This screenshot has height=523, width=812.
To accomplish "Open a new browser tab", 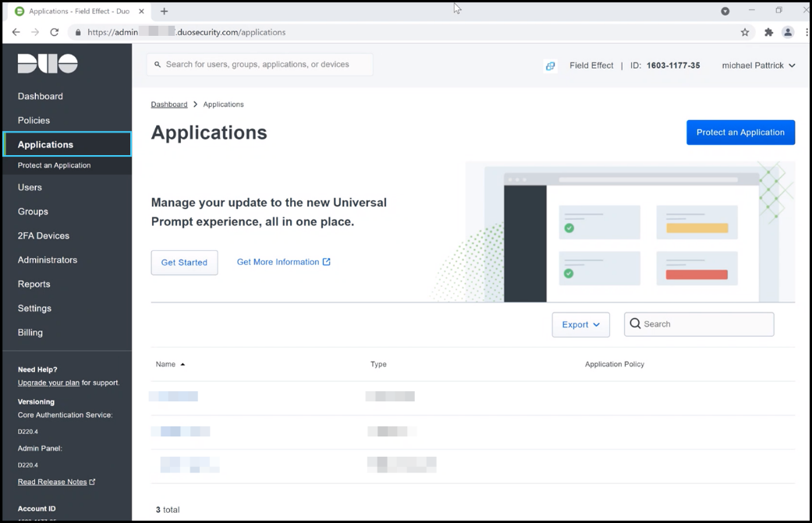I will (x=164, y=11).
